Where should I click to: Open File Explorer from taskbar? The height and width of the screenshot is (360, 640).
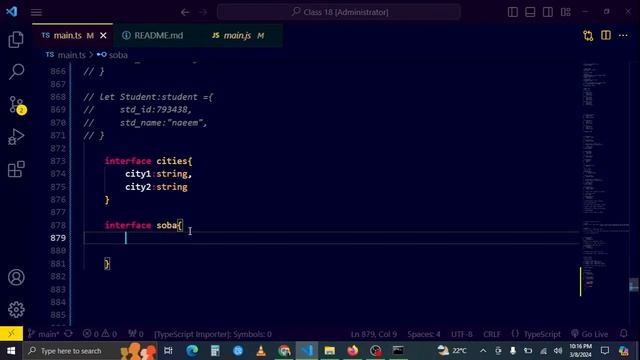[330, 351]
